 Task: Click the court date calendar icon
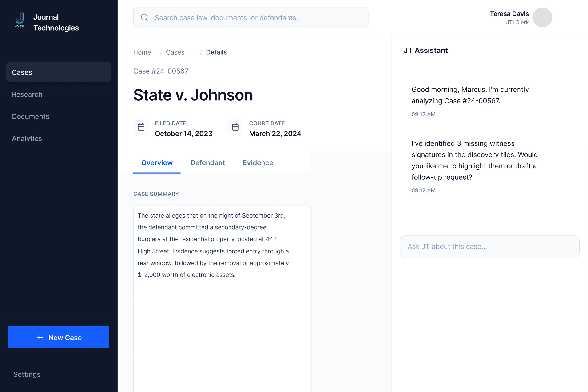235,127
